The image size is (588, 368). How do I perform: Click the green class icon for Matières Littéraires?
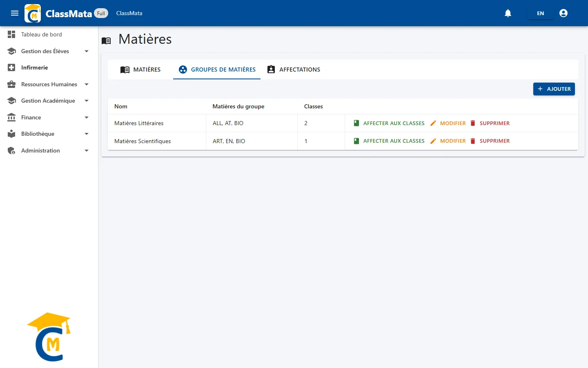coord(356,123)
